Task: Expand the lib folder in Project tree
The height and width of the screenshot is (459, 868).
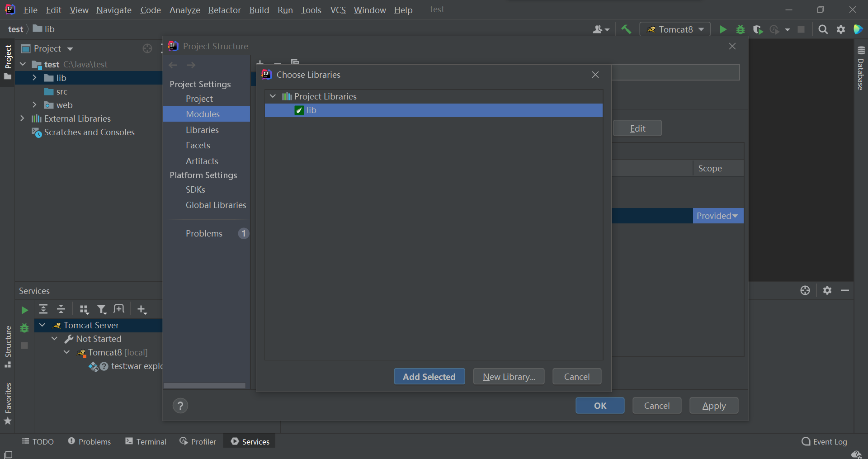Action: pyautogui.click(x=34, y=78)
